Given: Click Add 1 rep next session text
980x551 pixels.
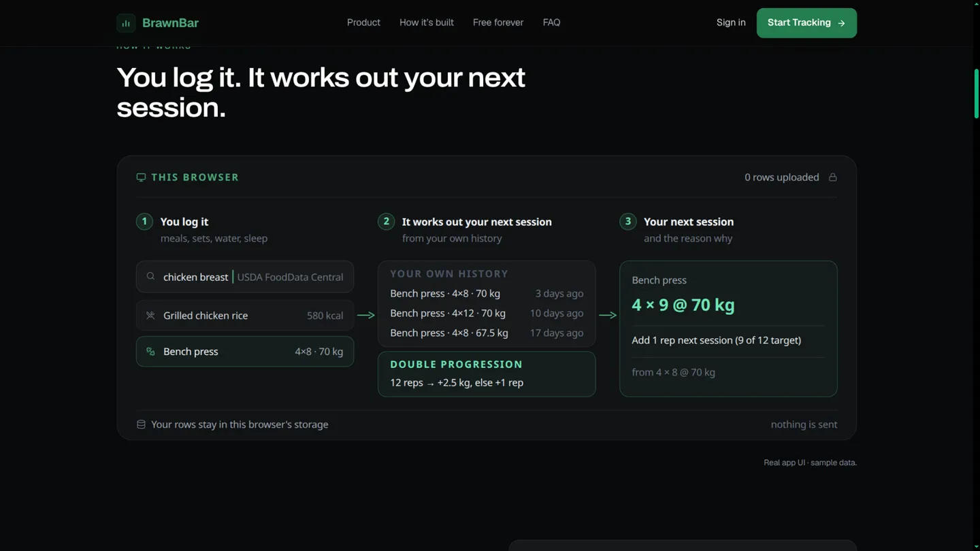Looking at the screenshot, I should 716,340.
